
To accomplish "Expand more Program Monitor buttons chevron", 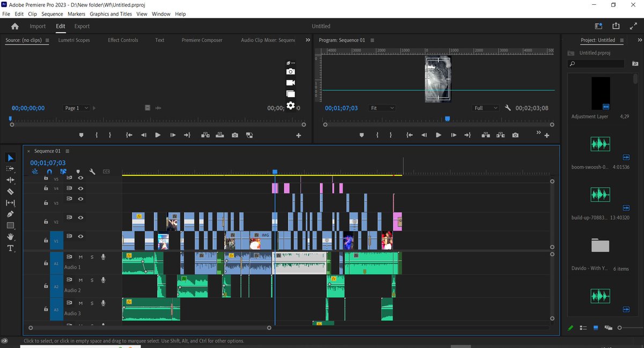I will coord(539,132).
